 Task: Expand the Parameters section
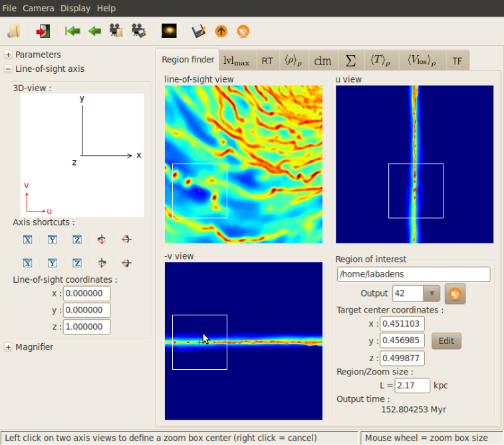coord(8,55)
